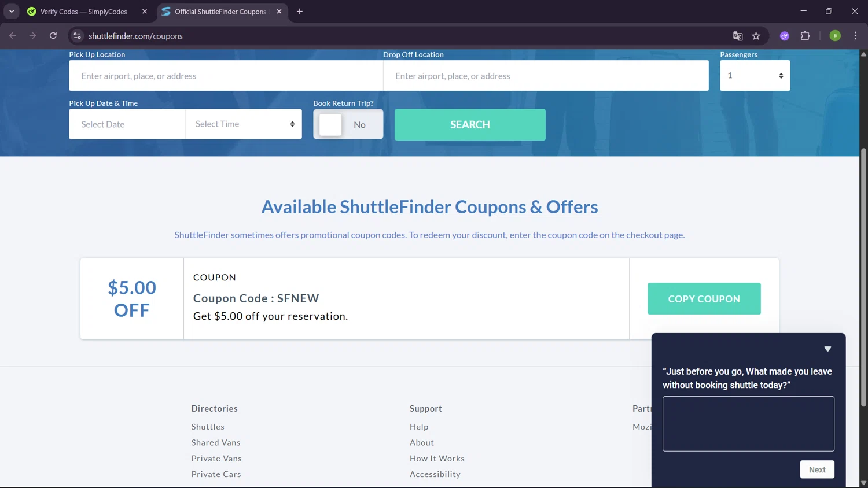Screen dimensions: 868x488
Task: Open the Help support link
Action: pyautogui.click(x=419, y=427)
